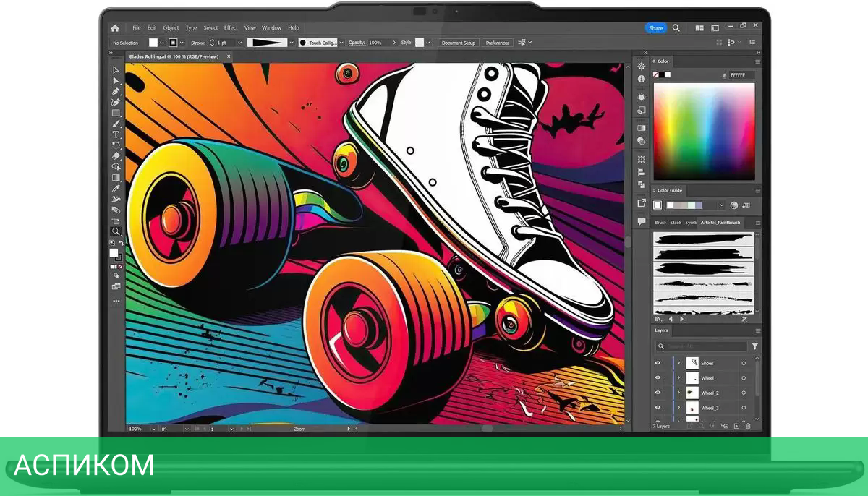This screenshot has width=868, height=496.
Task: Click the search magnifier next to Share
Action: click(x=676, y=28)
